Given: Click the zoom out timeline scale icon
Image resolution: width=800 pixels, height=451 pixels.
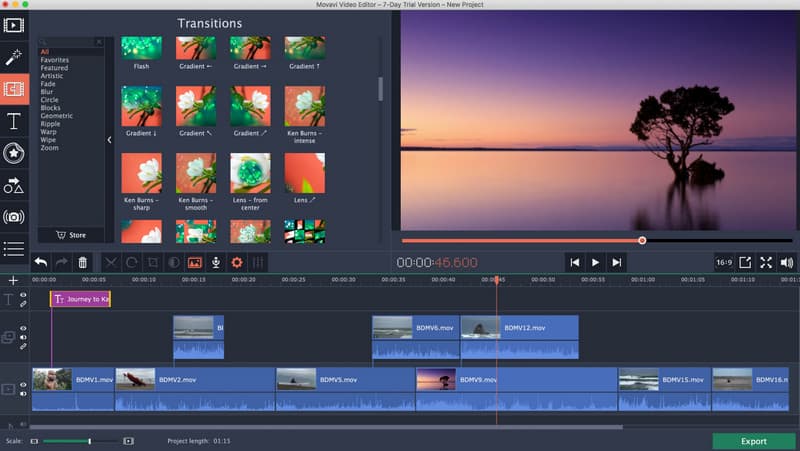Looking at the screenshot, I should tap(34, 441).
